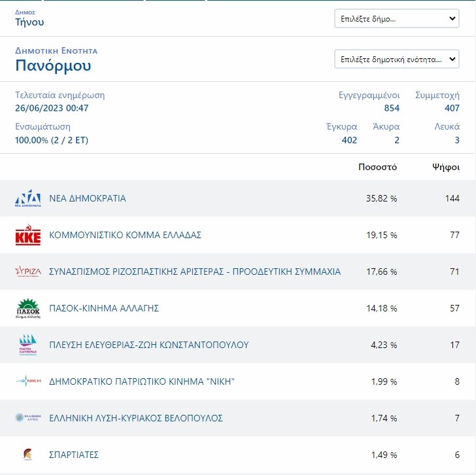Click the ΣΠΑΡΤΙΑΤΕΣ party name
The height and width of the screenshot is (475, 476).
[75, 455]
